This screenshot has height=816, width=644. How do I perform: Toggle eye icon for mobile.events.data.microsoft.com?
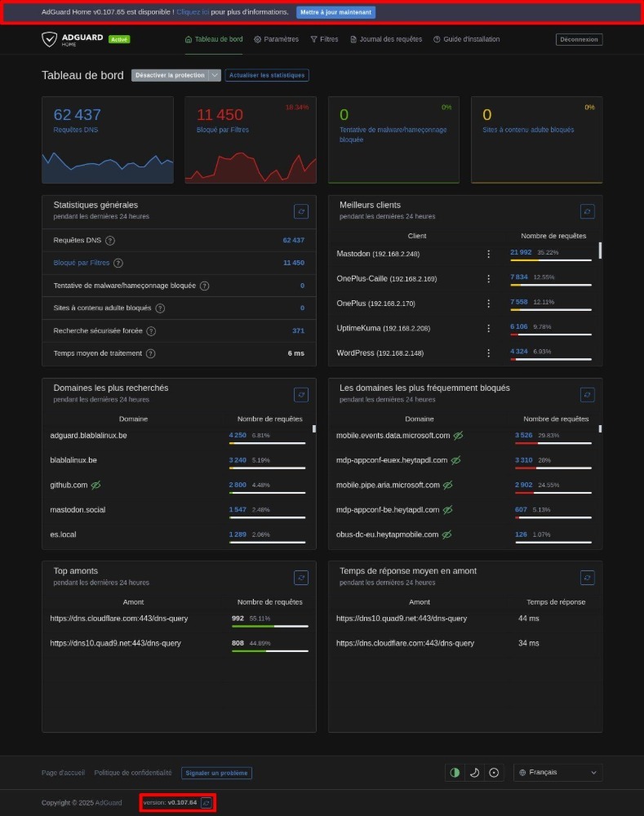point(458,436)
